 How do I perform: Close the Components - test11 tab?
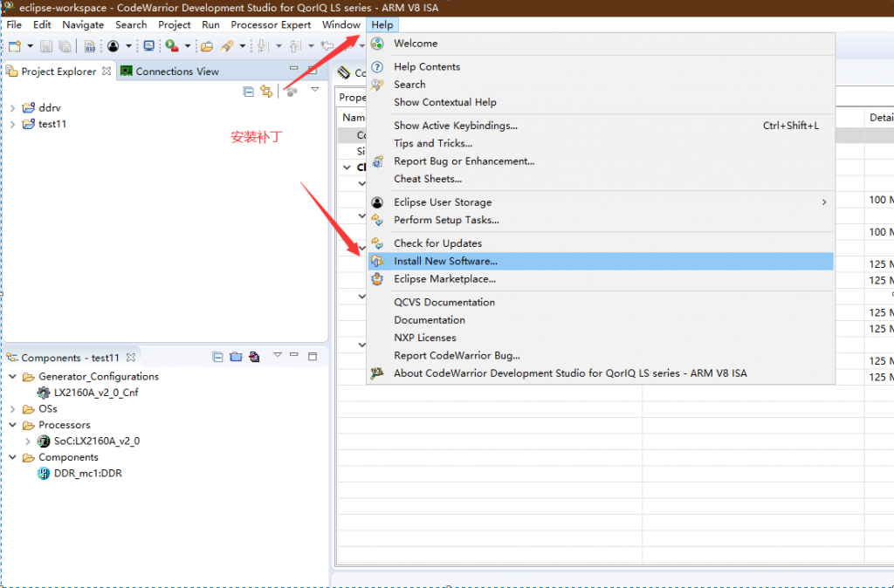coord(131,358)
